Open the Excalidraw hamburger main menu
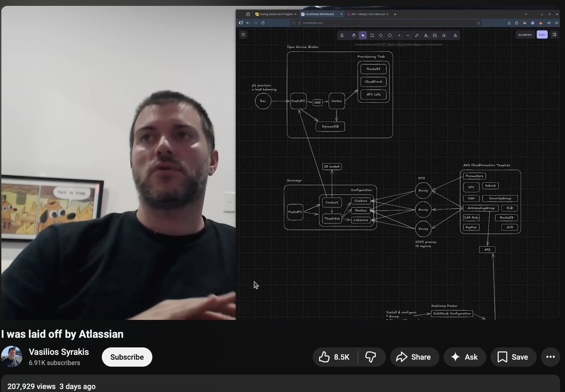The height and width of the screenshot is (392, 565). pyautogui.click(x=243, y=34)
